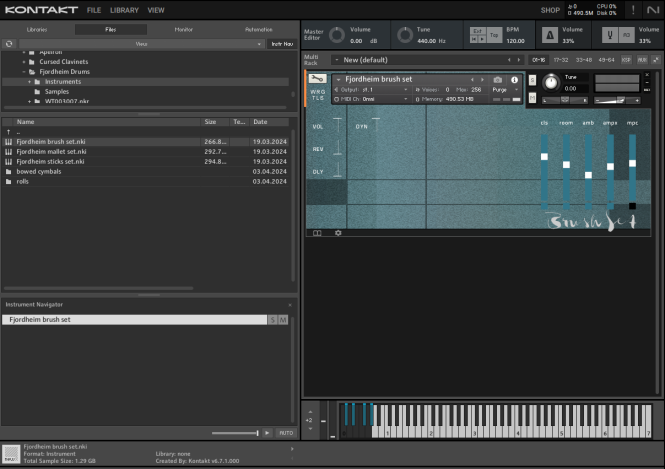Click the instrument Tune knob
The width and height of the screenshot is (665, 469).
click(x=551, y=82)
